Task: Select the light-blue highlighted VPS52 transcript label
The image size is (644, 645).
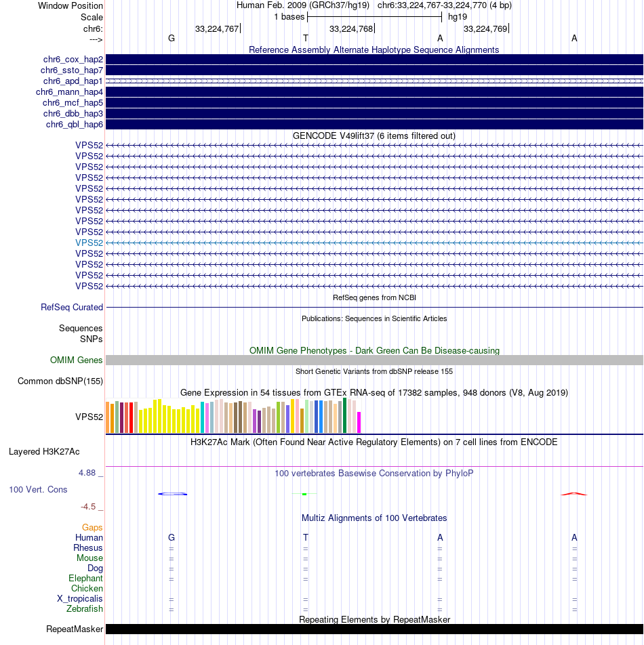Action: tap(89, 243)
